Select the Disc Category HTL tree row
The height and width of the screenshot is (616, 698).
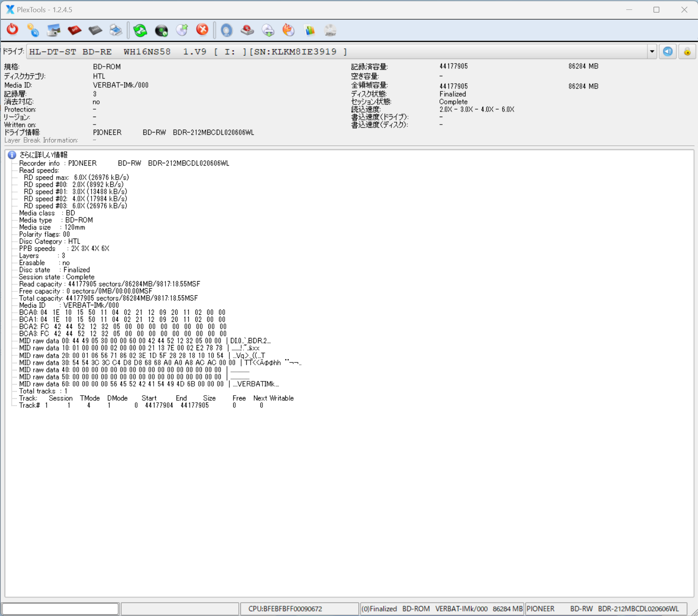pos(50,241)
